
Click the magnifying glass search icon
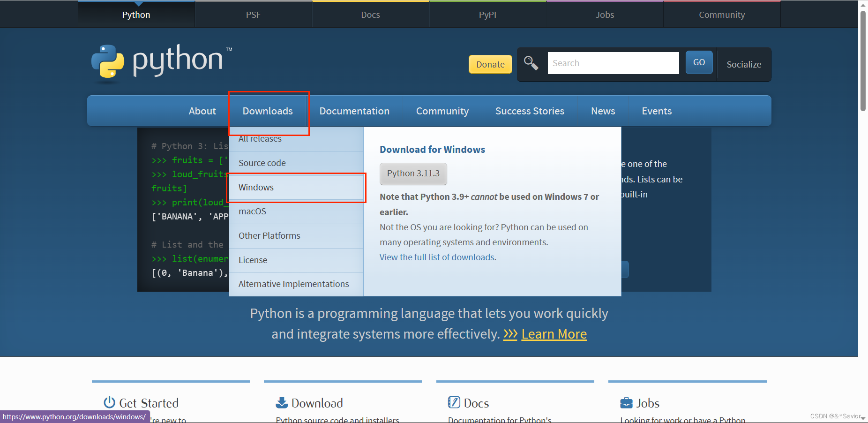531,63
